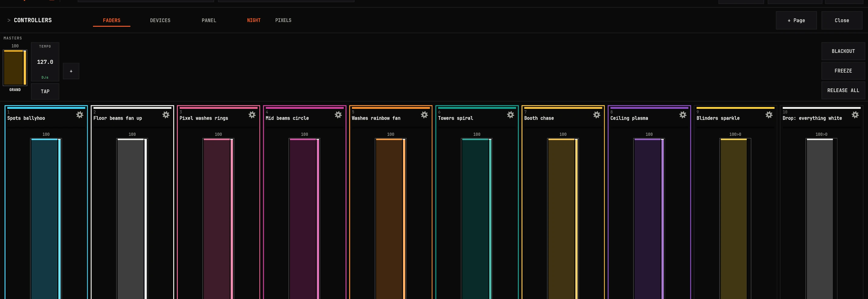Open settings gear for Spots ballyhoo fader
Image resolution: width=868 pixels, height=299 pixels.
click(80, 115)
